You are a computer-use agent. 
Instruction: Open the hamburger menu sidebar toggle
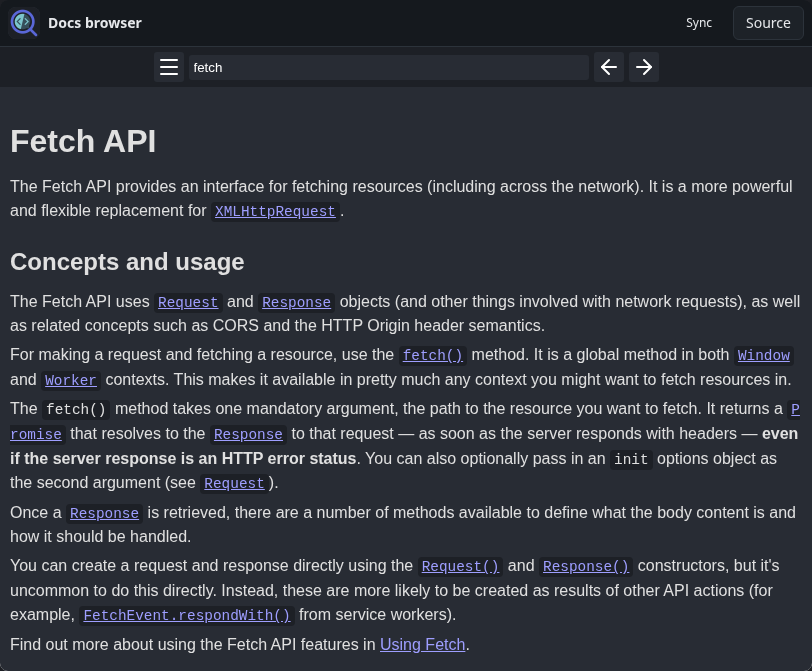pyautogui.click(x=169, y=67)
